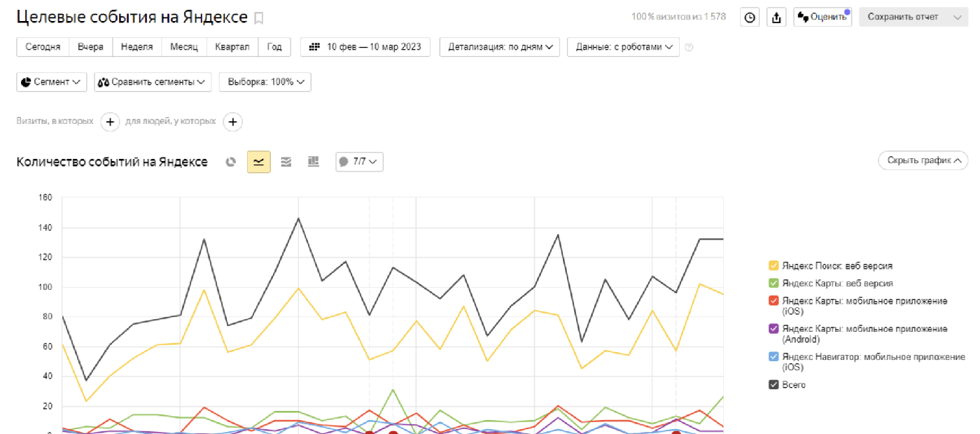The height and width of the screenshot is (434, 980).
Task: Open the Сегмент dropdown
Action: click(52, 82)
